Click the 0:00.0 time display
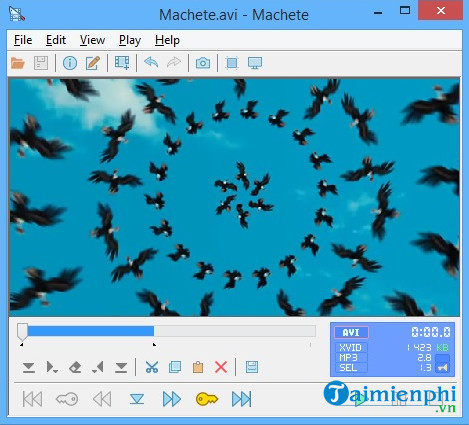The image size is (469, 425). (431, 332)
